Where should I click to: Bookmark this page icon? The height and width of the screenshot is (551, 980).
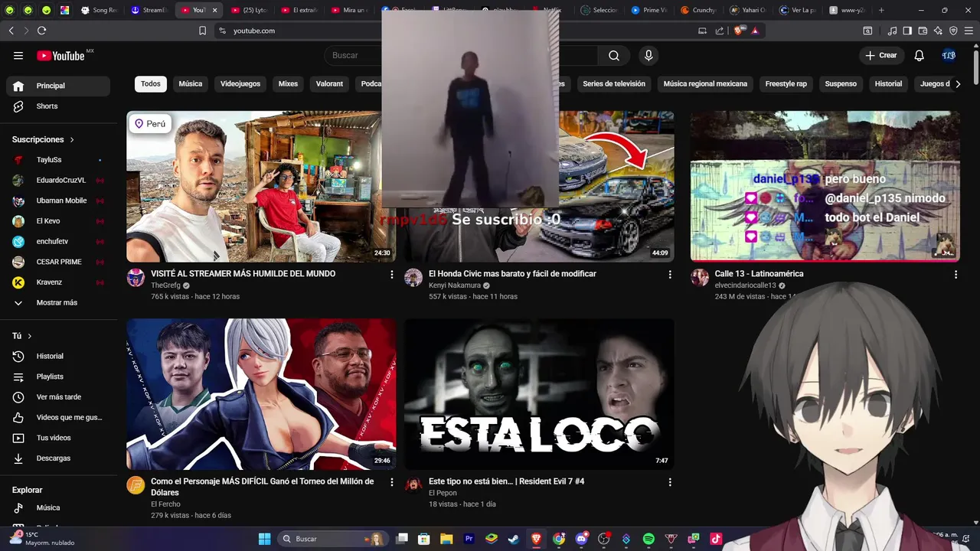[x=202, y=31]
